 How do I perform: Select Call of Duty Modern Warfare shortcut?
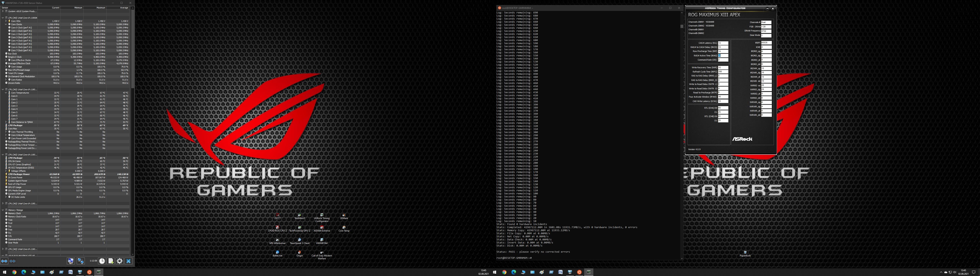(322, 255)
